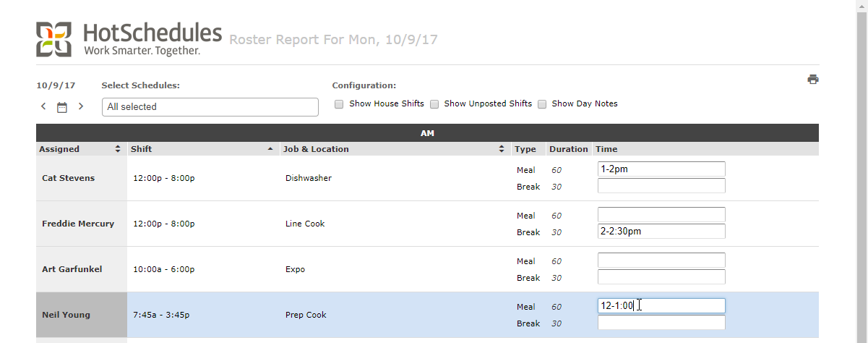868x343 pixels.
Task: Toggle Show Unposted Shifts checkbox
Action: point(434,104)
